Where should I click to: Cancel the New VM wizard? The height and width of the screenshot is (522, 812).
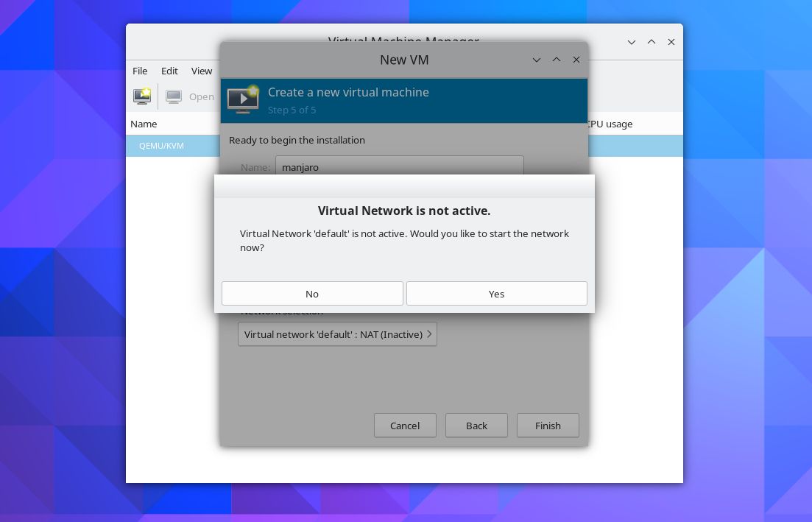(405, 425)
